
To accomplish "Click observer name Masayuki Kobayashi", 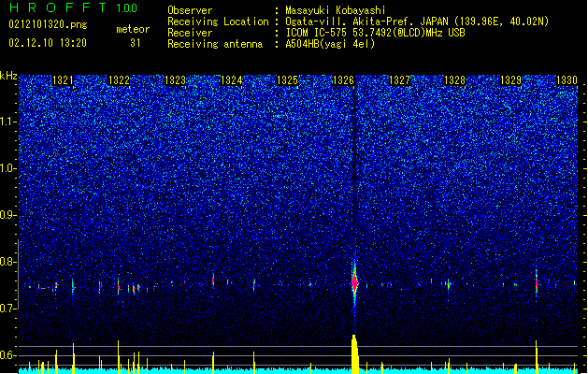I will pyautogui.click(x=336, y=10).
